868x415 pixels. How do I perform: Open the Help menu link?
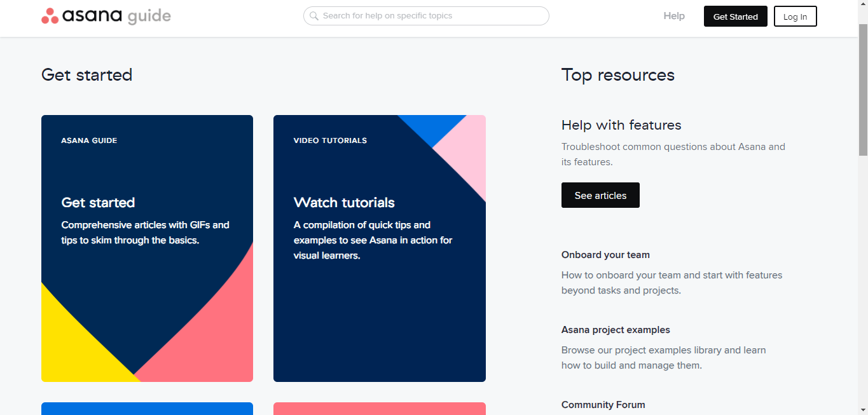674,16
